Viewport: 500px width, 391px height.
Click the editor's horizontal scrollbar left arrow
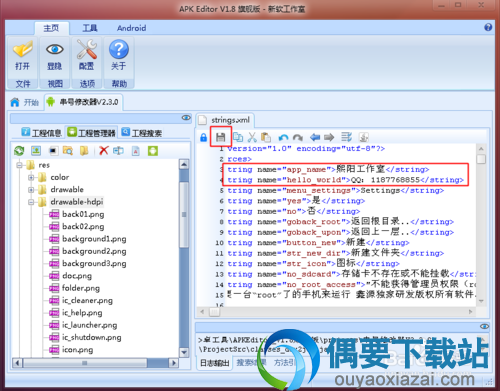click(202, 312)
